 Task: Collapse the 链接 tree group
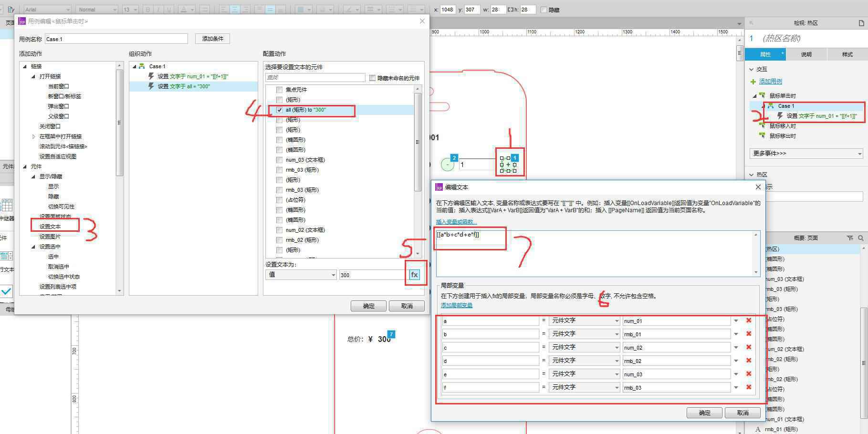pos(25,66)
